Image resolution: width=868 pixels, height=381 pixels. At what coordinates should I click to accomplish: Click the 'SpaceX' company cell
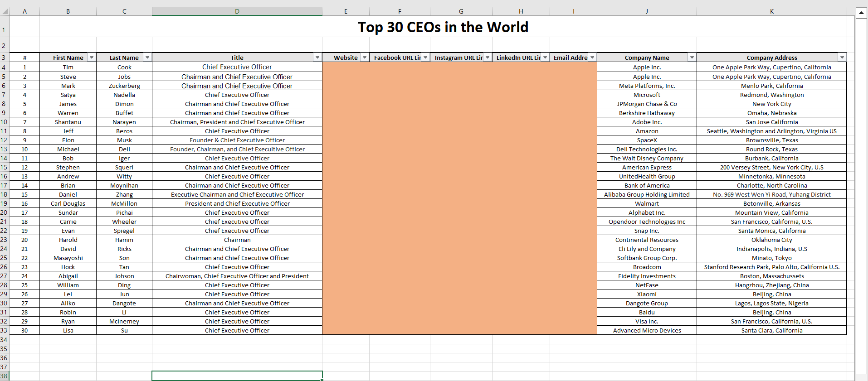[x=647, y=140]
